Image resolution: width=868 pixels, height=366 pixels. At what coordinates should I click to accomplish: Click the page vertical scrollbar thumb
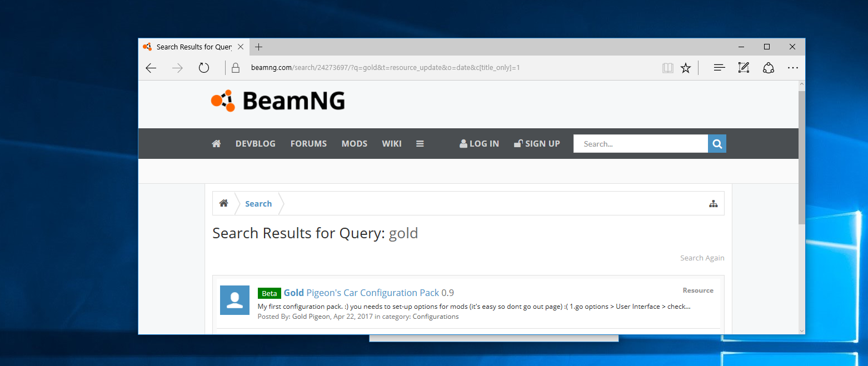tap(801, 157)
